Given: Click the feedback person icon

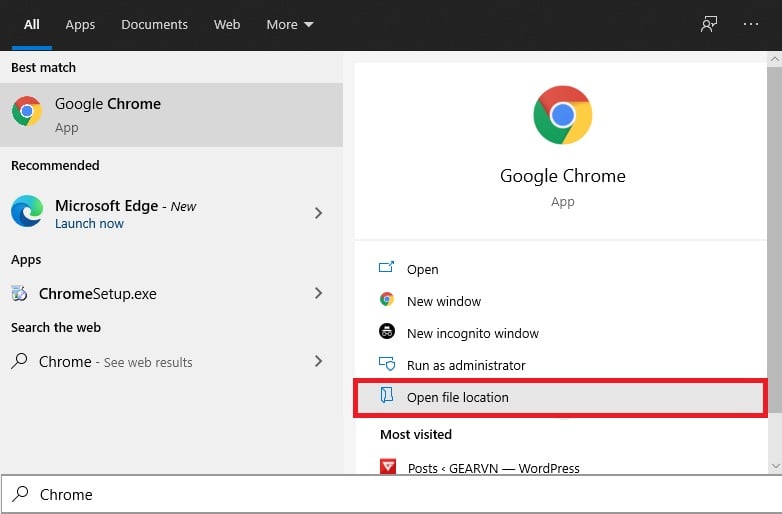Looking at the screenshot, I should pos(709,24).
